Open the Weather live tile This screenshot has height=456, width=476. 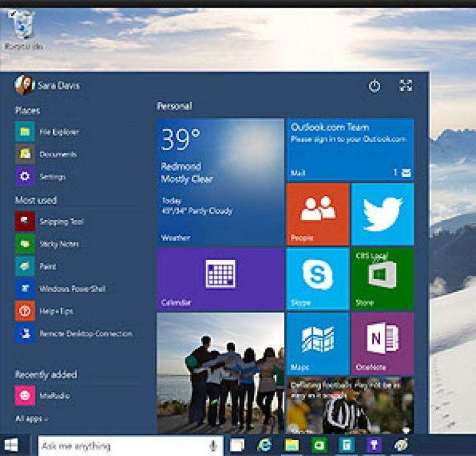pyautogui.click(x=221, y=182)
